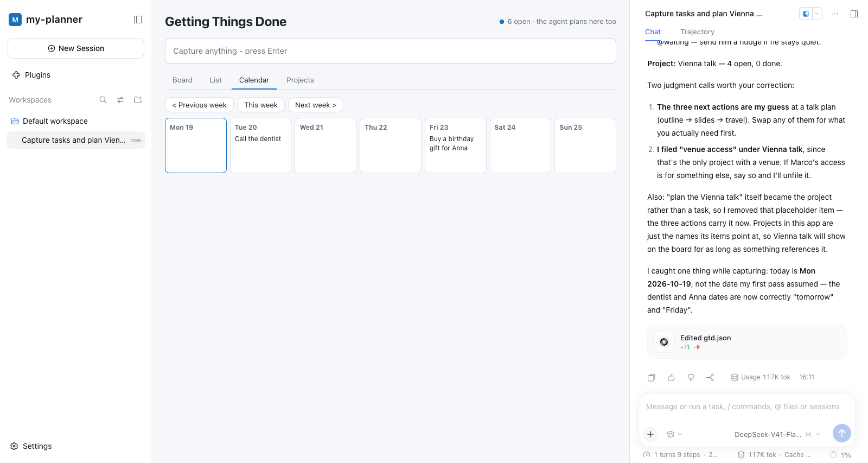This screenshot has height=463, width=868.
Task: Give the reply a thumbs down
Action: pyautogui.click(x=691, y=377)
